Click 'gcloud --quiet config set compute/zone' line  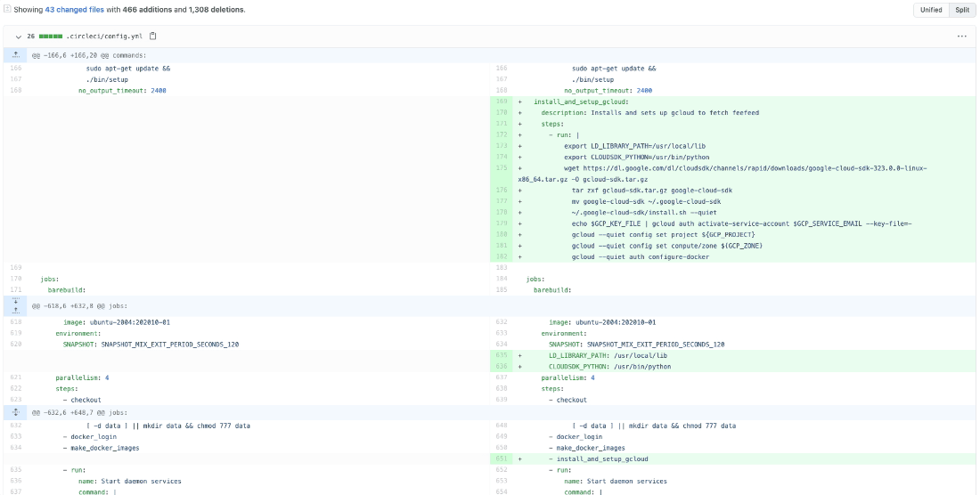pyautogui.click(x=666, y=246)
